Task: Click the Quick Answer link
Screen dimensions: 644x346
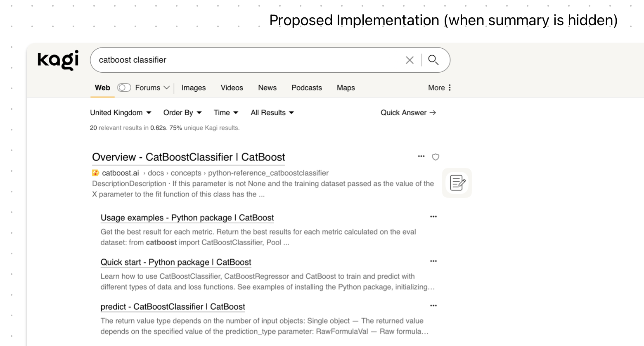Action: point(408,113)
